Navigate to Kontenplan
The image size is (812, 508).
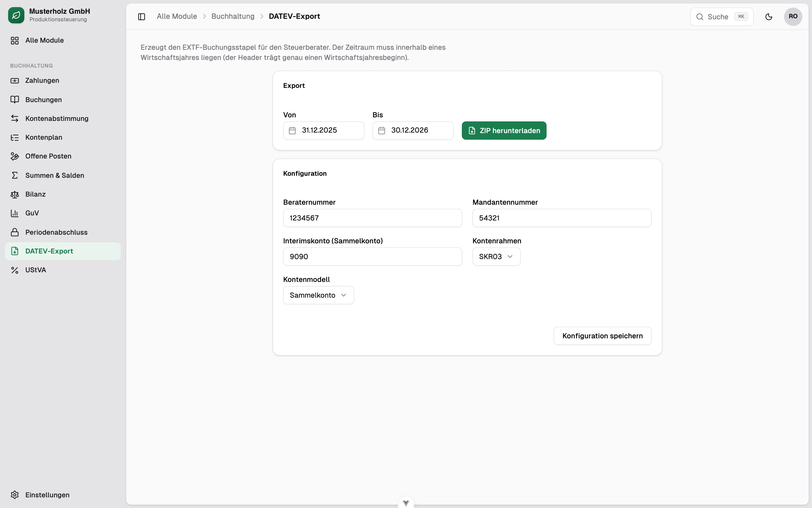63,137
